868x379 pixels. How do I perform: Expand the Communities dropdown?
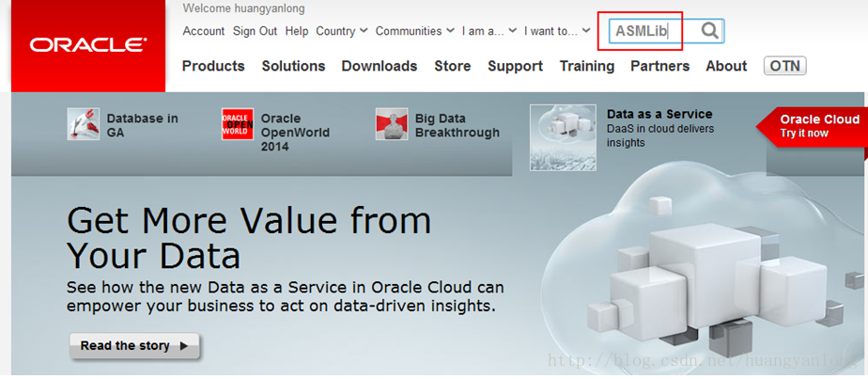click(415, 31)
